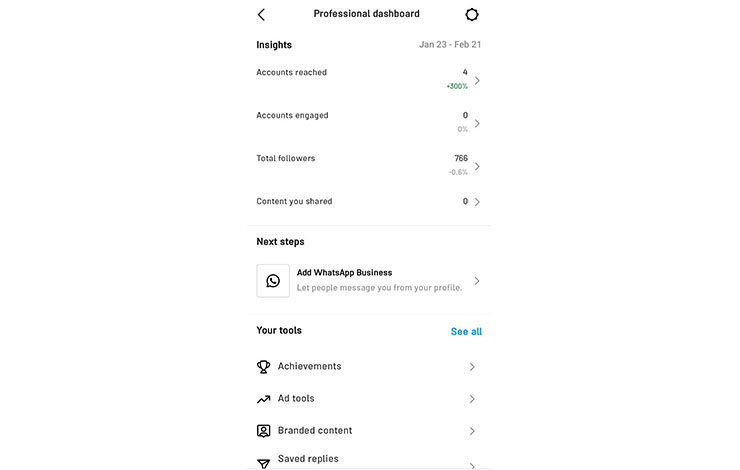This screenshot has height=470, width=740.
Task: Open settings gear icon
Action: (472, 15)
